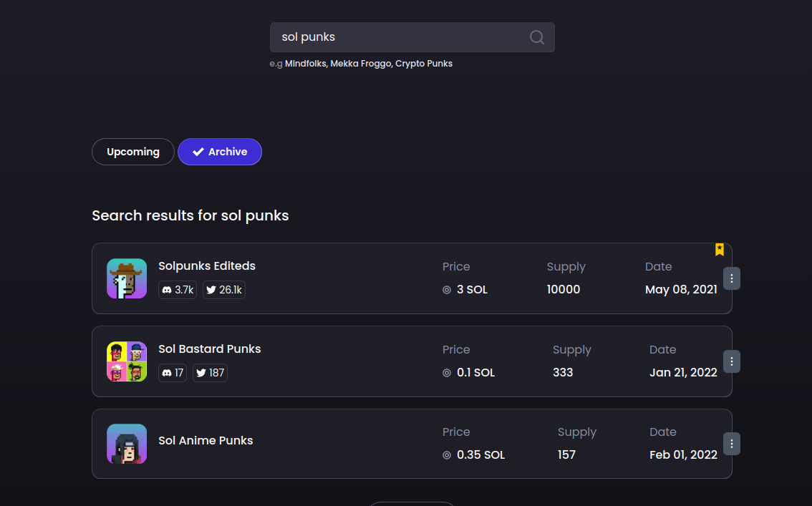Click Sol Anime Punks avatar thumbnail
The image size is (812, 506).
(127, 444)
